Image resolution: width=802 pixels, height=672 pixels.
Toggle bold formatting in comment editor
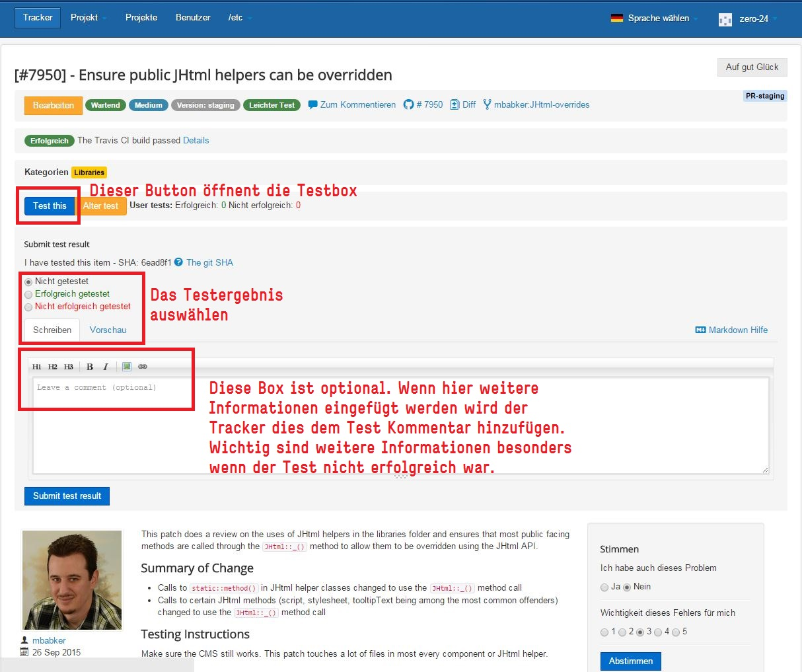tap(90, 367)
